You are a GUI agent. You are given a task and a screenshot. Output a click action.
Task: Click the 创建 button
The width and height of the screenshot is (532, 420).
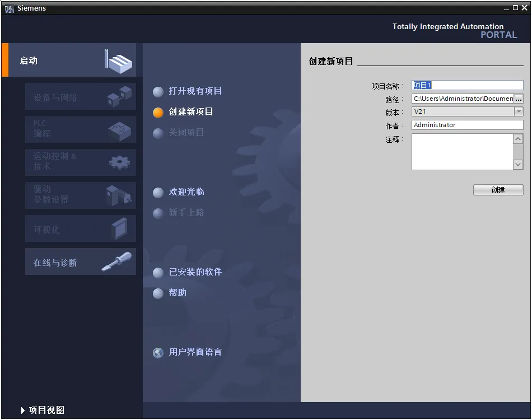498,190
